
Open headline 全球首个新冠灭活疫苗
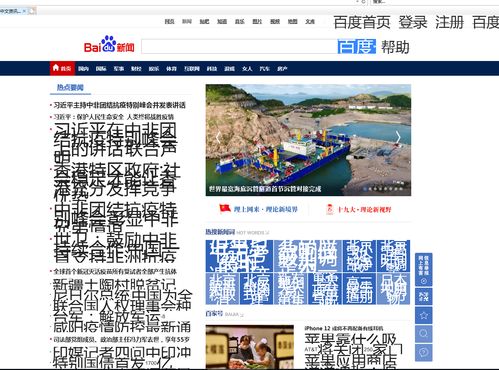click(x=115, y=271)
